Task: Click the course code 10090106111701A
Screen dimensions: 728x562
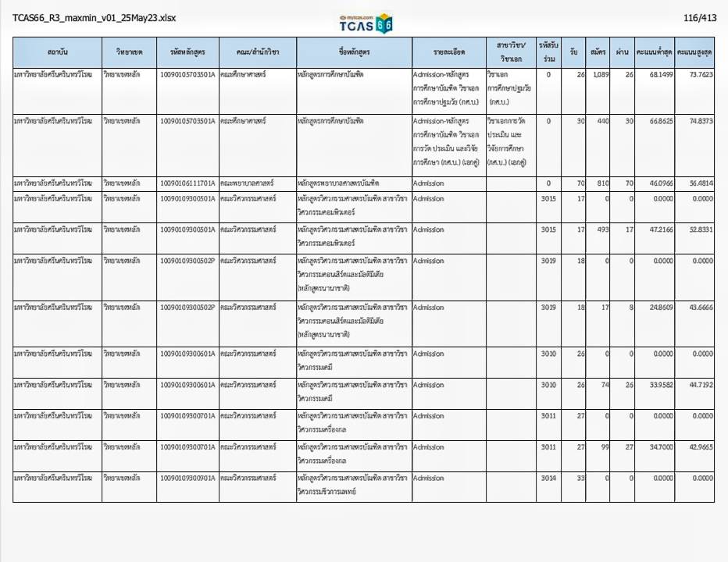Action: click(187, 183)
